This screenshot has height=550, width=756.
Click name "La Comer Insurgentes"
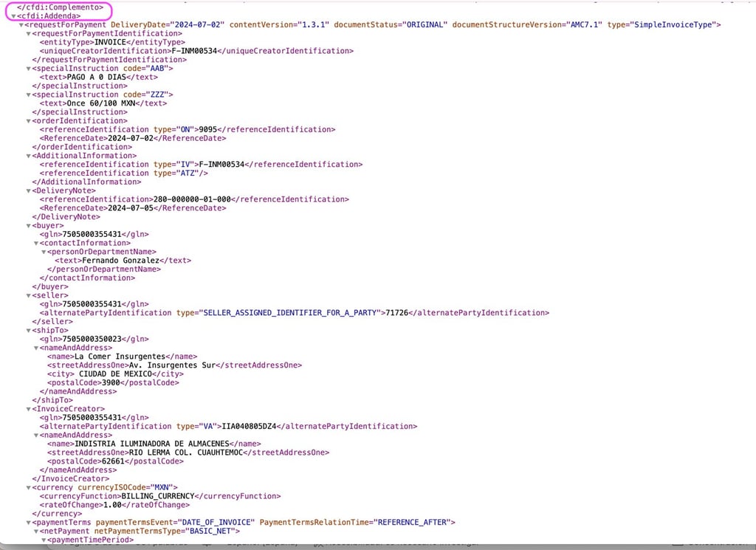point(120,357)
